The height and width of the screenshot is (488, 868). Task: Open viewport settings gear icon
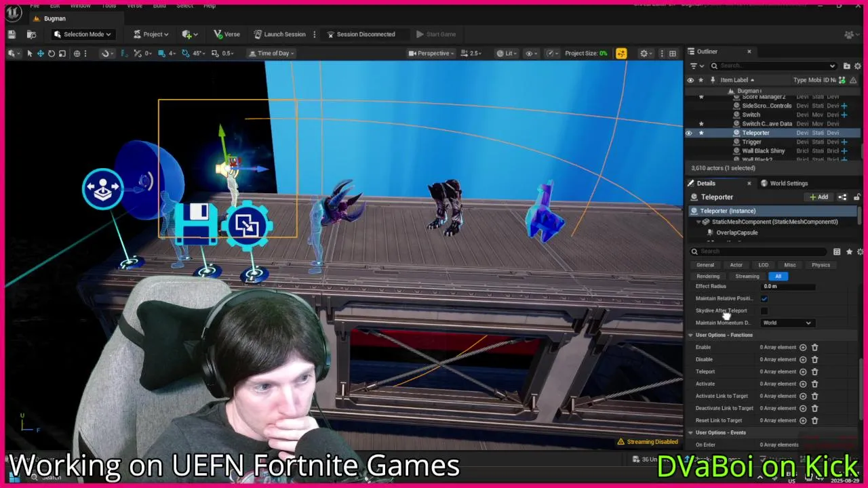646,53
